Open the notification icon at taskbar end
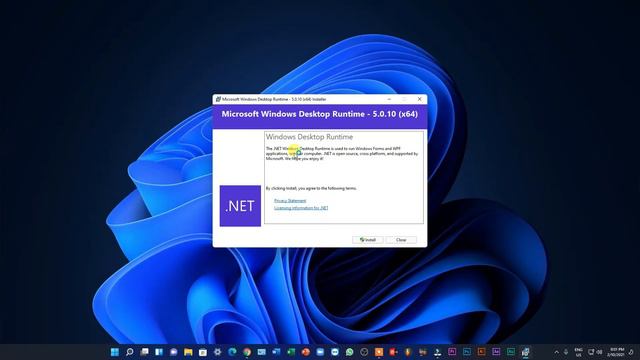Viewport: 640px width, 360px height. [x=632, y=352]
